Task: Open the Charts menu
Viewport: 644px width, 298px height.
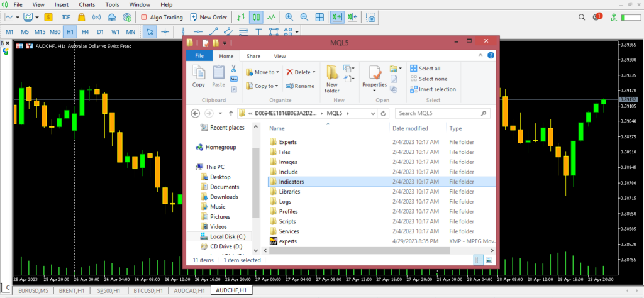Action: point(86,4)
